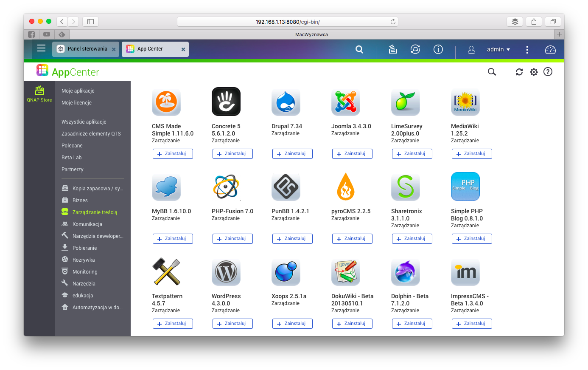Open the AppCenter help question mark
This screenshot has width=588, height=370.
(x=548, y=72)
